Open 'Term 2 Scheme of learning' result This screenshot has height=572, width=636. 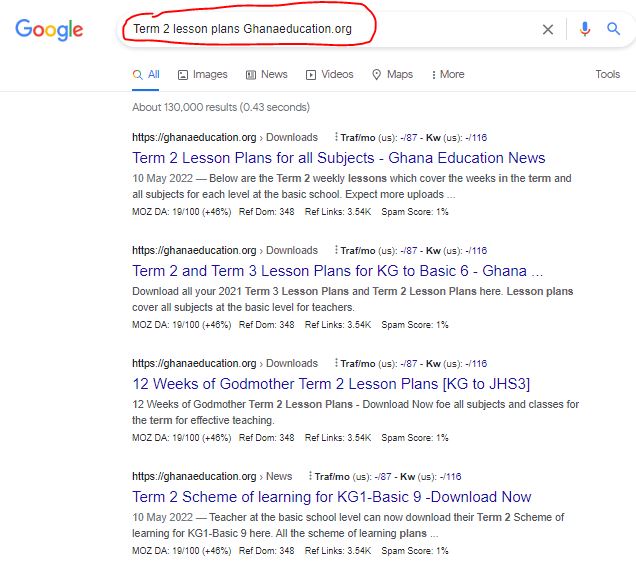click(332, 497)
